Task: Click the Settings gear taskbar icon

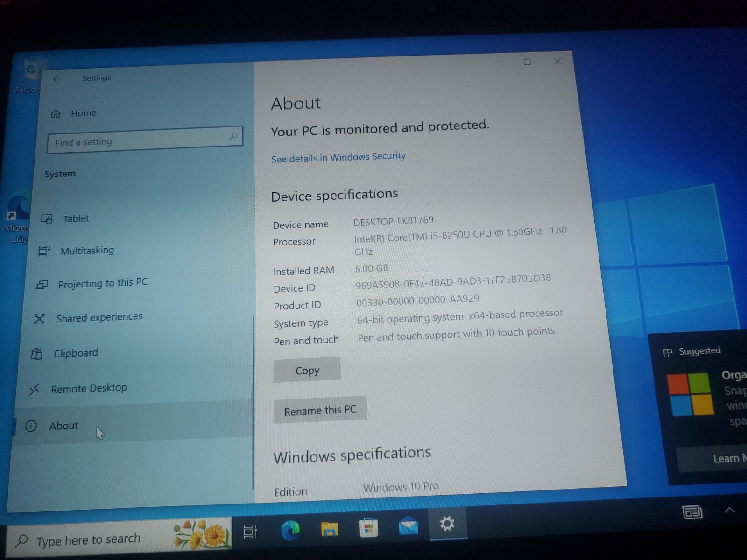Action: click(x=447, y=524)
